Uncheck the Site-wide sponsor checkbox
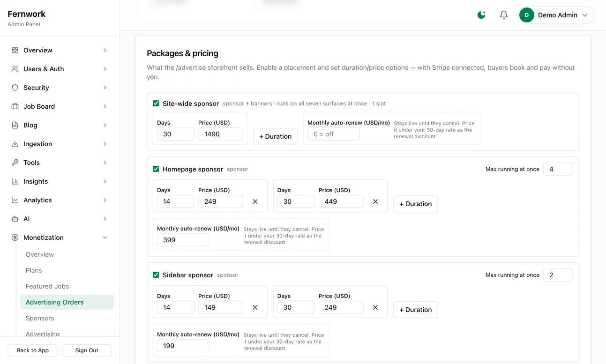Image resolution: width=606 pixels, height=364 pixels. [156, 104]
